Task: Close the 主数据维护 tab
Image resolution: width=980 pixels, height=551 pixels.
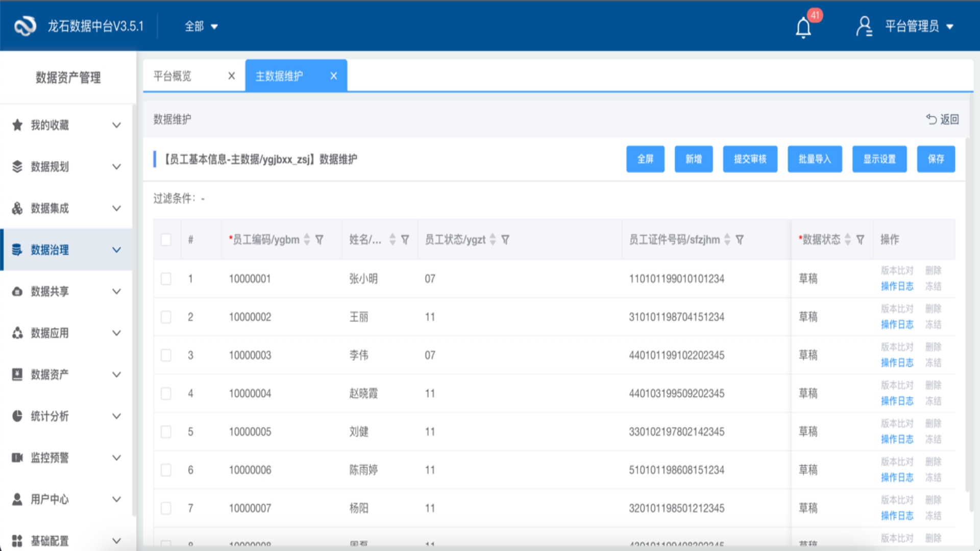Action: [334, 76]
